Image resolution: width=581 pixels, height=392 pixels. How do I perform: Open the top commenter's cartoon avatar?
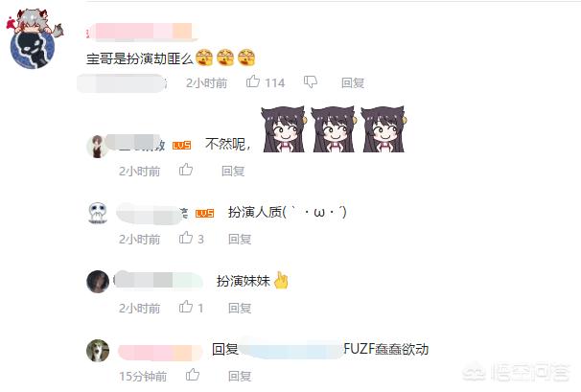tap(34, 39)
